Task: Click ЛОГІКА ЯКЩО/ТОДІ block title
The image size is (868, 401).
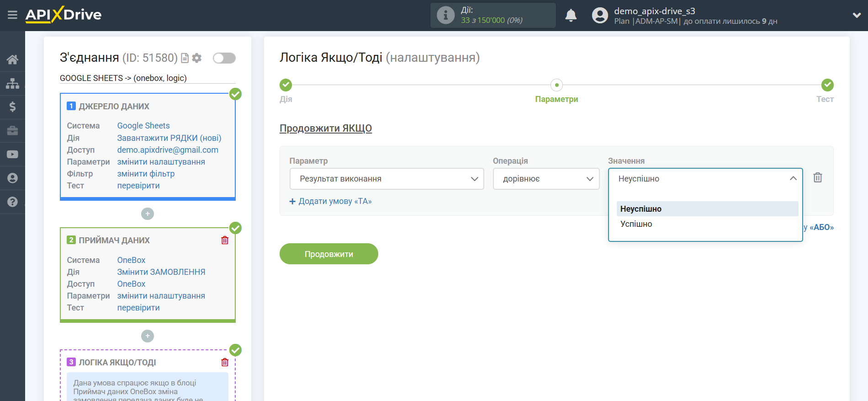Action: [x=117, y=363]
